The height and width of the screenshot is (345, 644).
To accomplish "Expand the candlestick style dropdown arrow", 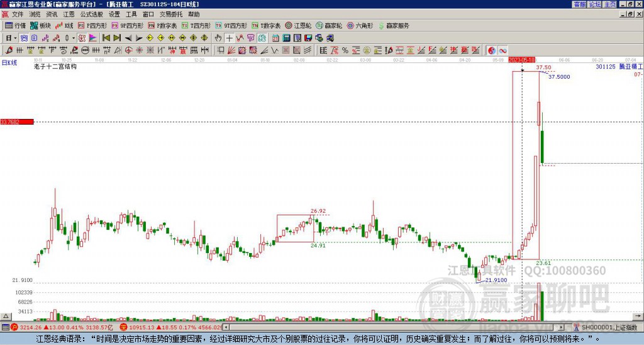I will pos(74,38).
